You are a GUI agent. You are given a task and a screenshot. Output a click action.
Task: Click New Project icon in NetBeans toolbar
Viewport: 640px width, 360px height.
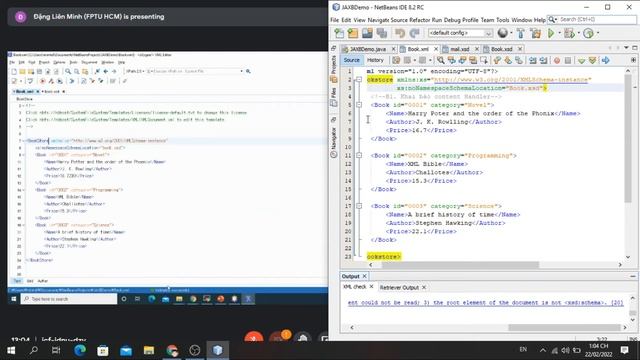click(x=353, y=33)
